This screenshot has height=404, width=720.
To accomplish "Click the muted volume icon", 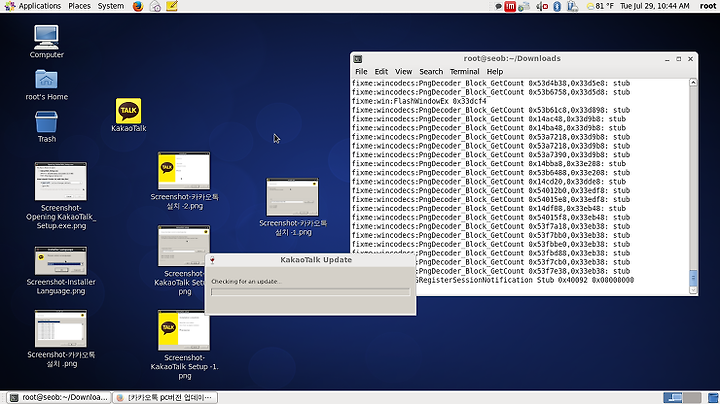I will click(x=542, y=6).
